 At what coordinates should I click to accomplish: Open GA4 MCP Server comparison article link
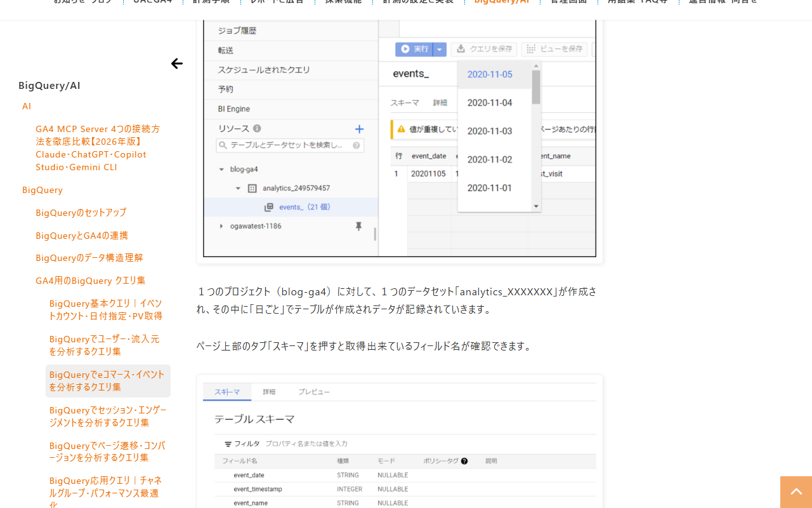pos(98,148)
